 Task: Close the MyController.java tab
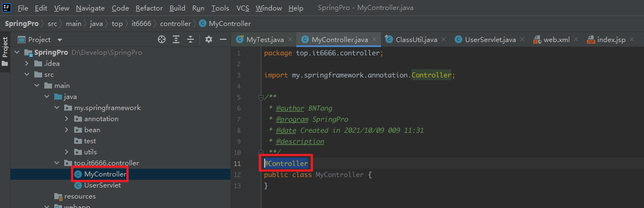[374, 40]
